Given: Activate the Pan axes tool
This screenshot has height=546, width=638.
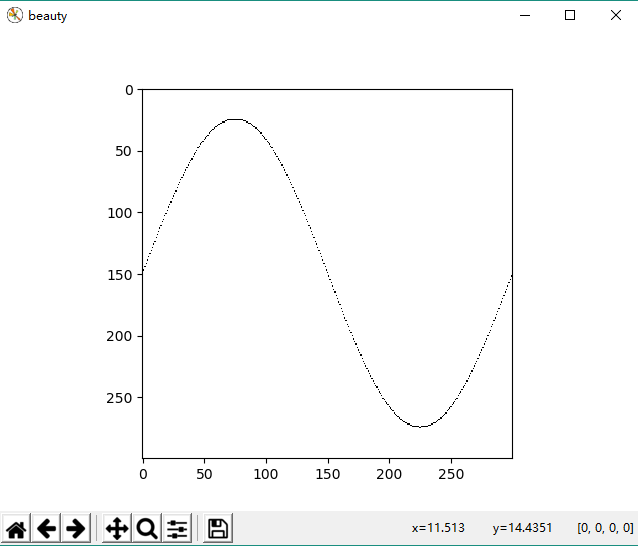Looking at the screenshot, I should (x=117, y=529).
